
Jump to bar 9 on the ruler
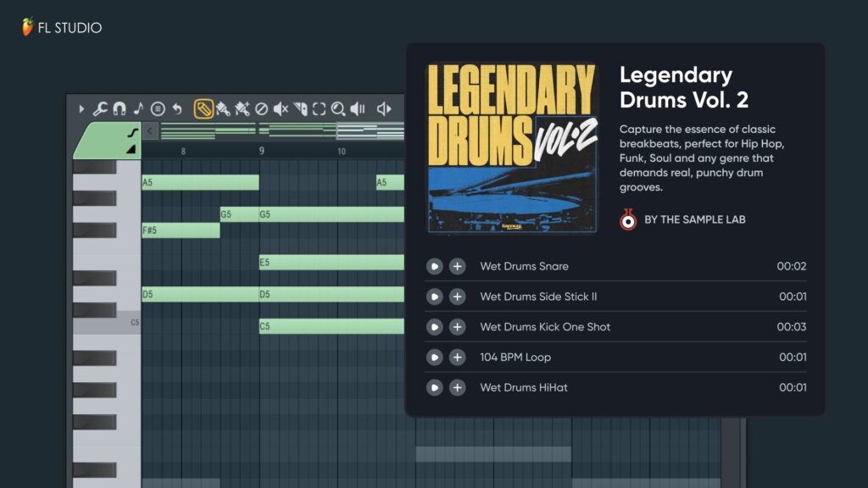[x=262, y=151]
